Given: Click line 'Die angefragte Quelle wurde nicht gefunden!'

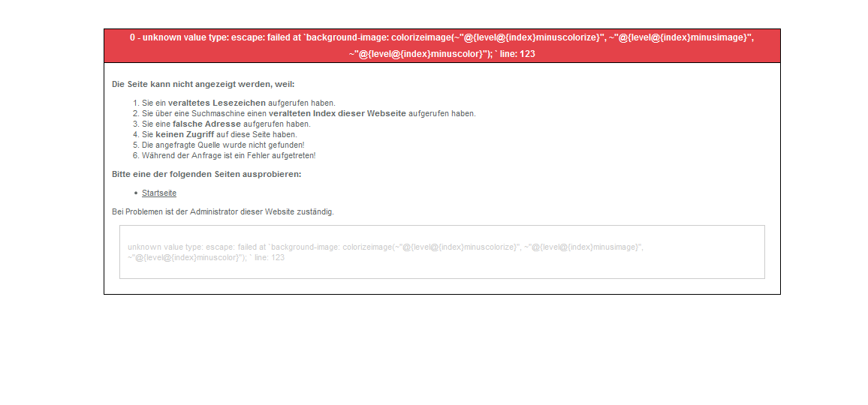Looking at the screenshot, I should (223, 145).
